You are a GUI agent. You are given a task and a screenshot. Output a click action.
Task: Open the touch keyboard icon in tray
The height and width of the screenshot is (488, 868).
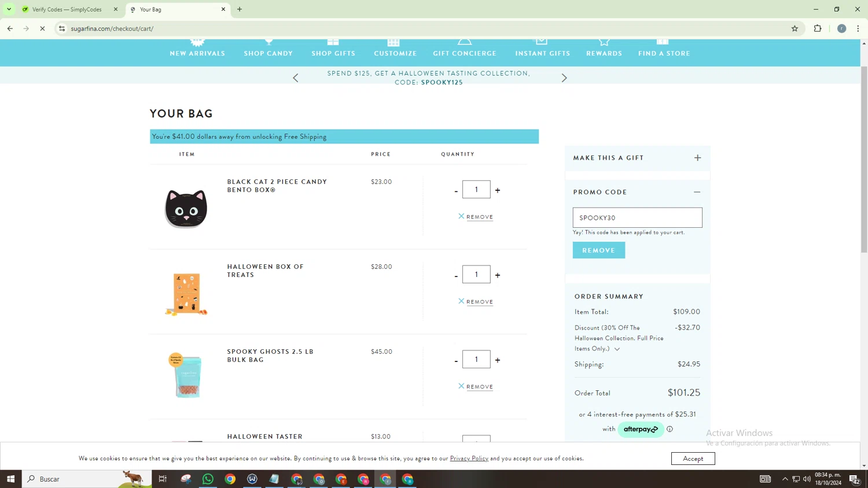click(x=765, y=479)
